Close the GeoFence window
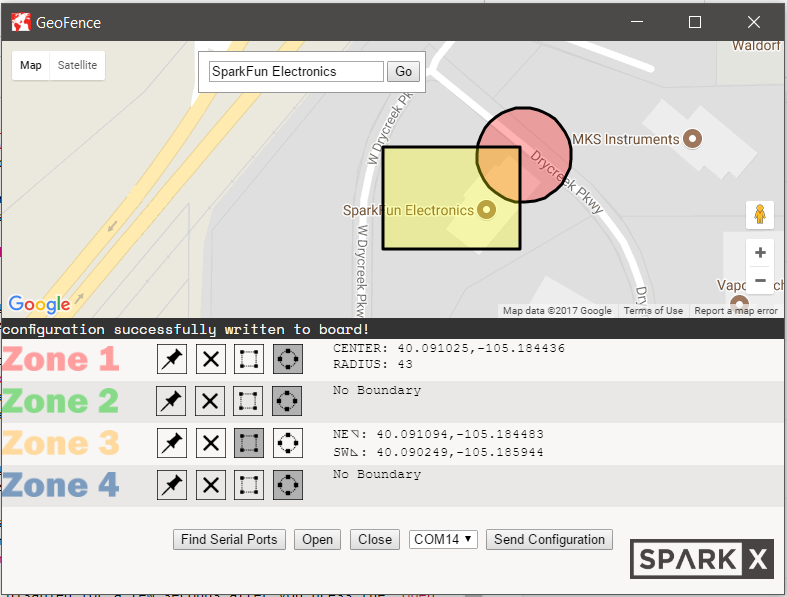This screenshot has height=597, width=787. (754, 22)
